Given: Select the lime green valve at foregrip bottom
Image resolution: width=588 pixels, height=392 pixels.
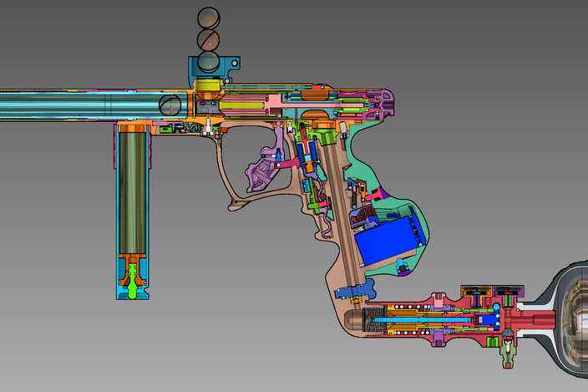Looking at the screenshot, I should [x=132, y=282].
